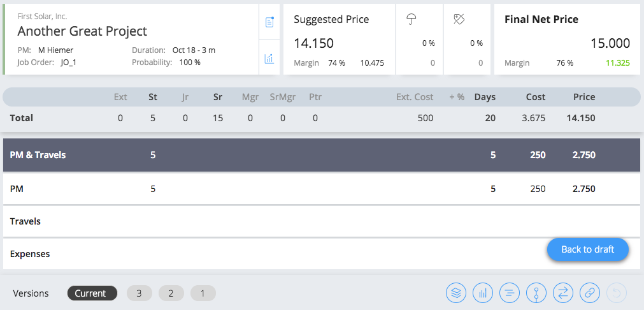Open the layers stack icon

click(x=456, y=293)
